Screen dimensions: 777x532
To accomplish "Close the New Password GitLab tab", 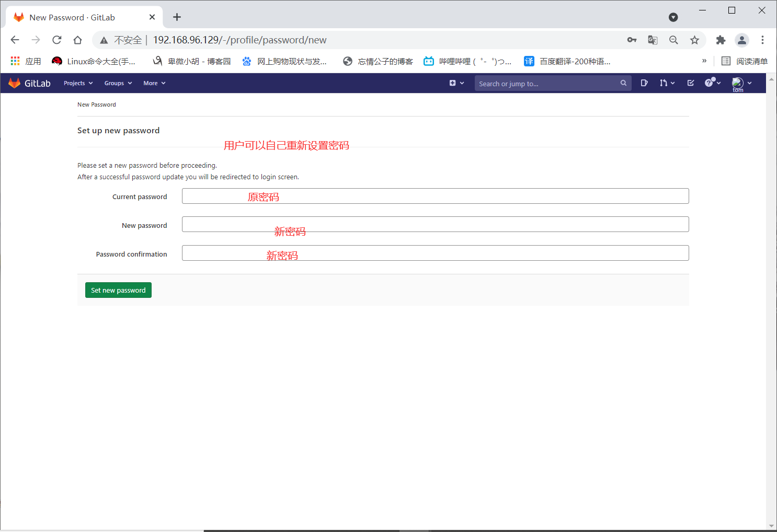I will [x=152, y=17].
